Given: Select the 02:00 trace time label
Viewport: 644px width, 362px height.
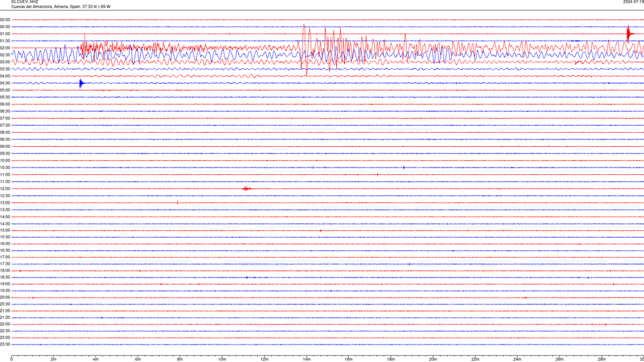Looking at the screenshot, I should pyautogui.click(x=5, y=48).
